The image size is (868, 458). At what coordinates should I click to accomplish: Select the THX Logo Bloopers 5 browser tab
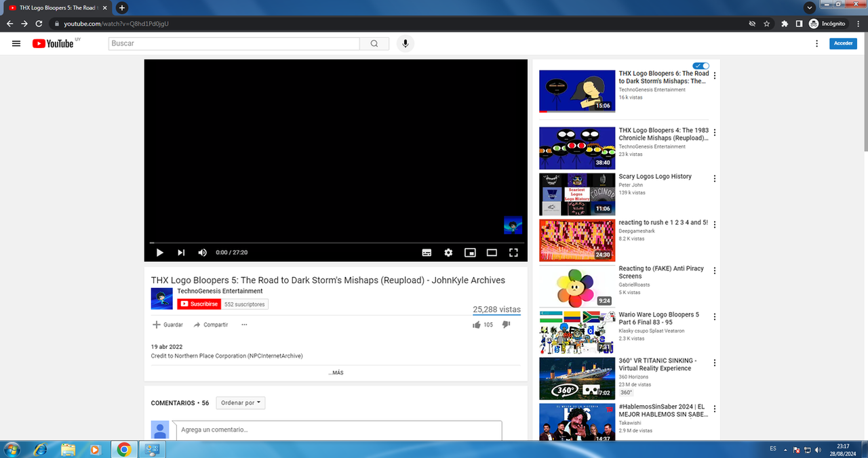point(57,8)
